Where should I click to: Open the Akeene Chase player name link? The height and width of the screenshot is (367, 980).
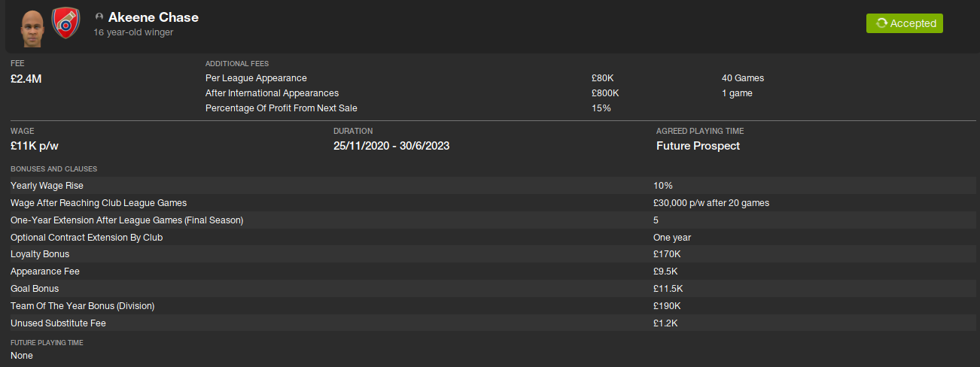point(154,17)
